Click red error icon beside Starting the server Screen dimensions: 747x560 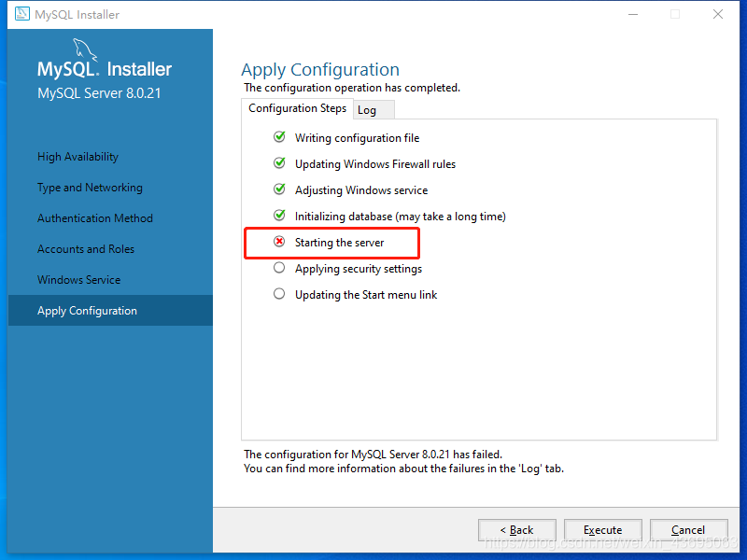[279, 242]
